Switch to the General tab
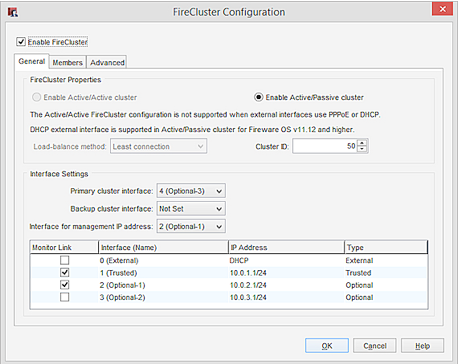Image resolution: width=458 pixels, height=364 pixels. pos(32,61)
